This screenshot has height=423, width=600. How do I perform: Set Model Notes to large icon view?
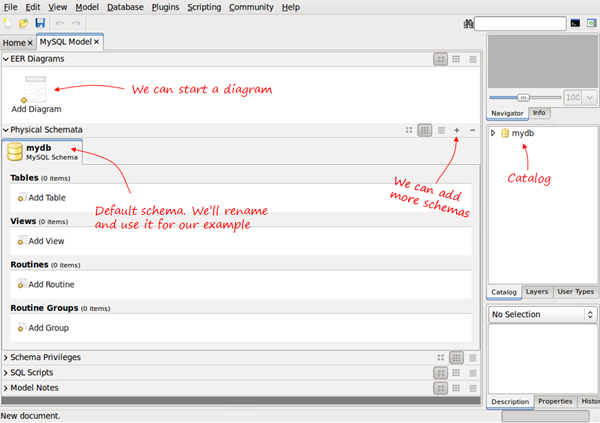440,388
